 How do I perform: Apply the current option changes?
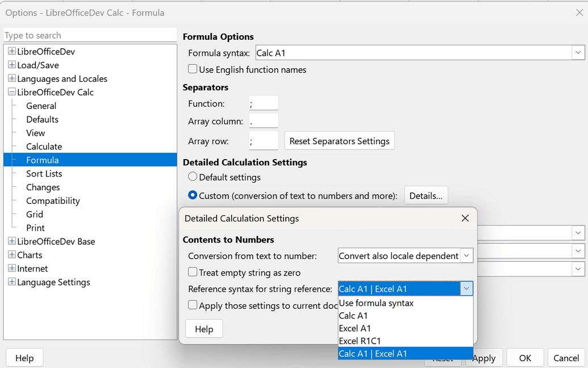pyautogui.click(x=483, y=358)
